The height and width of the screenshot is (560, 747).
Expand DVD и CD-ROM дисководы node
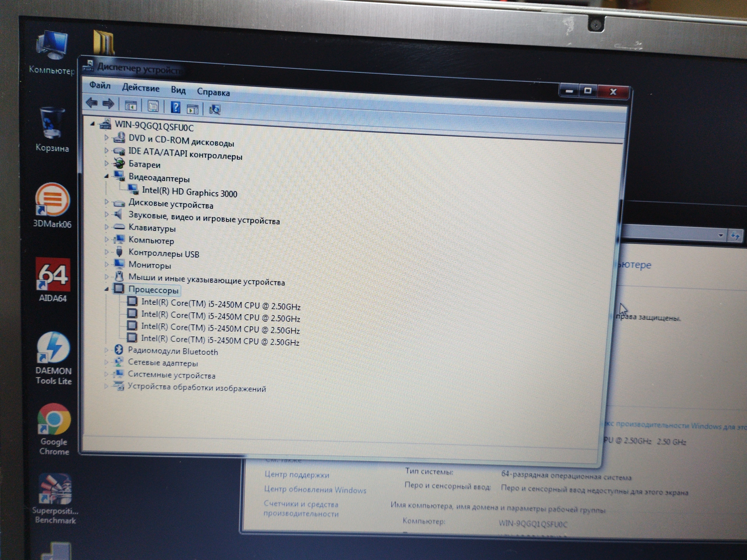[107, 137]
